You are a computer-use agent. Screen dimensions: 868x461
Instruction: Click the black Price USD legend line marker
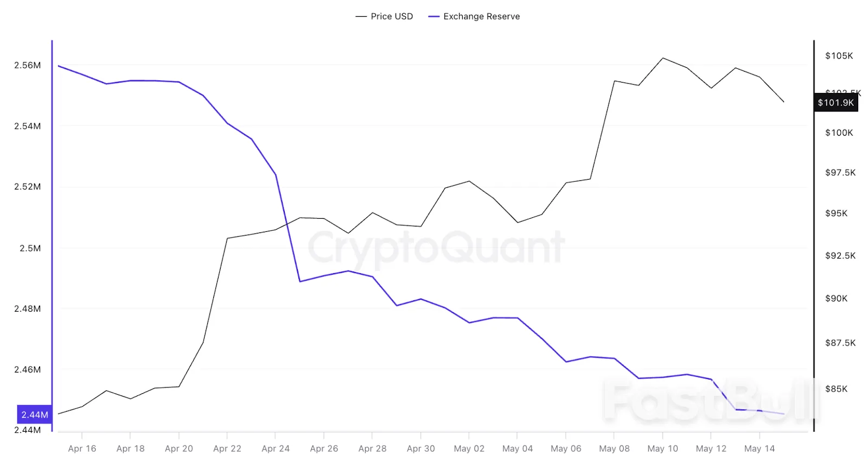click(361, 17)
